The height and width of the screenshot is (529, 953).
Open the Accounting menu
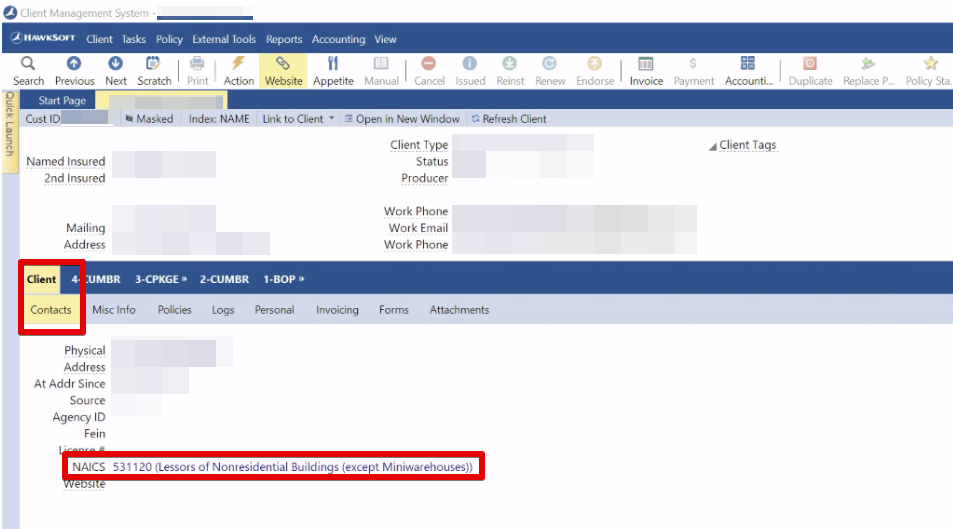[x=339, y=39]
